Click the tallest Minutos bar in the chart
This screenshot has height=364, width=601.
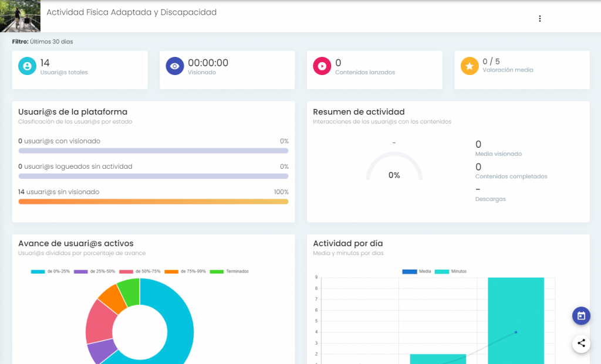point(516,321)
